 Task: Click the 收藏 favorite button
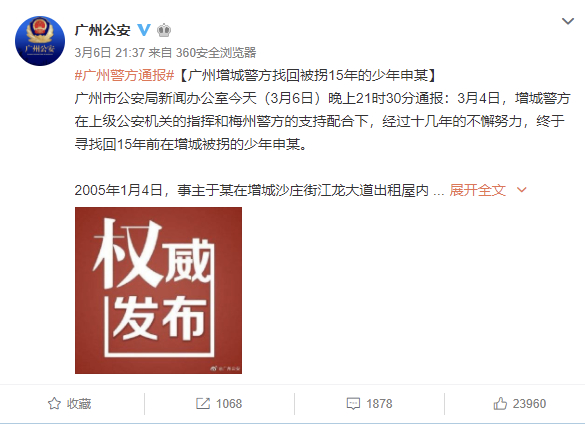tap(69, 404)
